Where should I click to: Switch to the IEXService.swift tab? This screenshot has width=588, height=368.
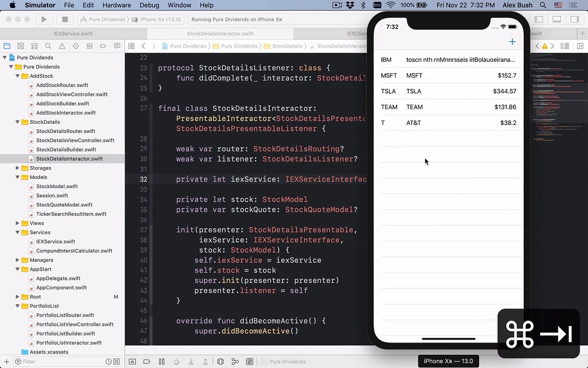[73, 33]
